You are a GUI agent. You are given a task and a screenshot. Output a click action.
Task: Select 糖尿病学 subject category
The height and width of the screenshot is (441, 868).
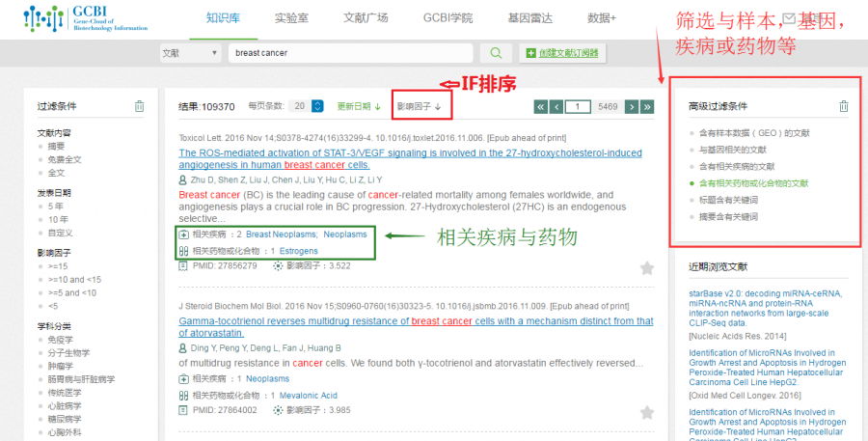click(x=65, y=420)
